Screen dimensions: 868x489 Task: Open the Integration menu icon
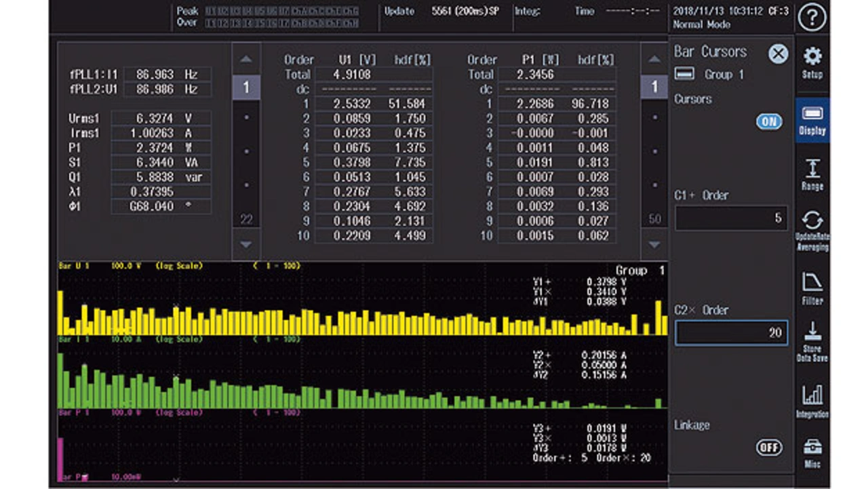coord(812,401)
